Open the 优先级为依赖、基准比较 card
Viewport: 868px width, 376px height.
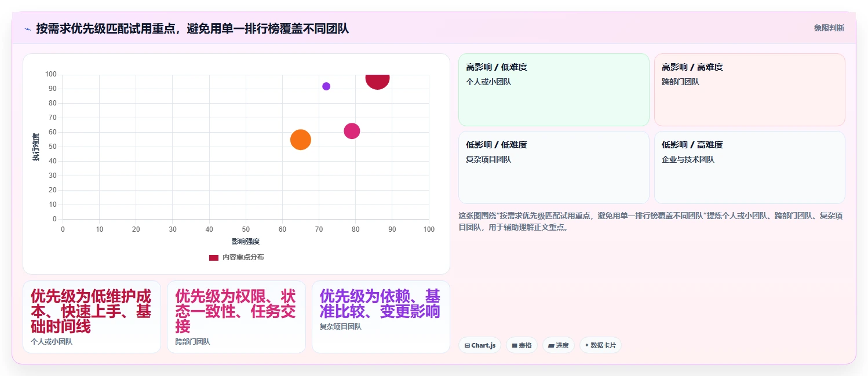tap(381, 317)
